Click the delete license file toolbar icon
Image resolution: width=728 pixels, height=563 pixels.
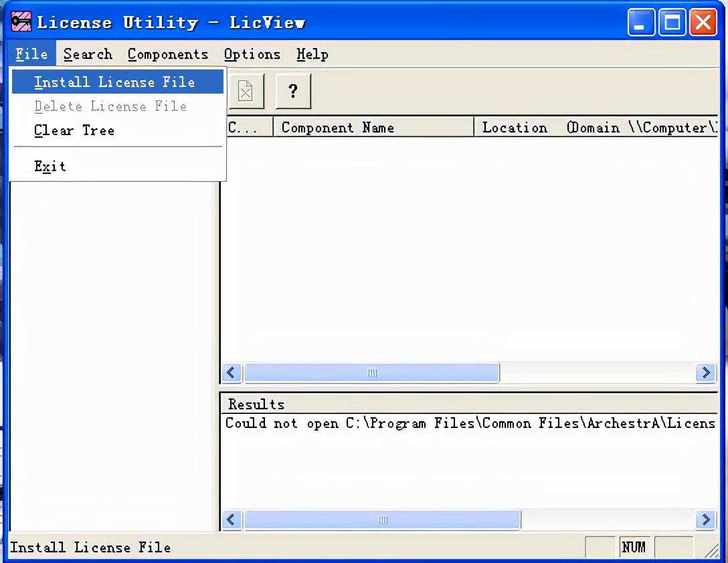pyautogui.click(x=246, y=91)
